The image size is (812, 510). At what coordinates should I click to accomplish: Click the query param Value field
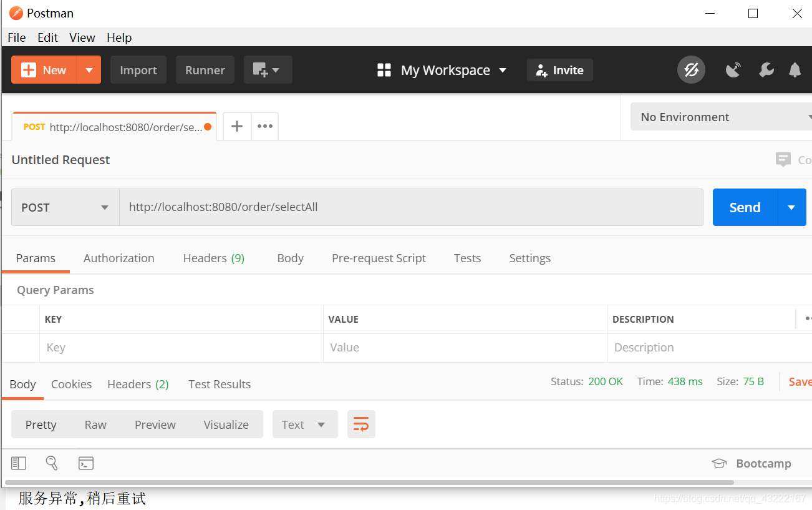point(465,348)
